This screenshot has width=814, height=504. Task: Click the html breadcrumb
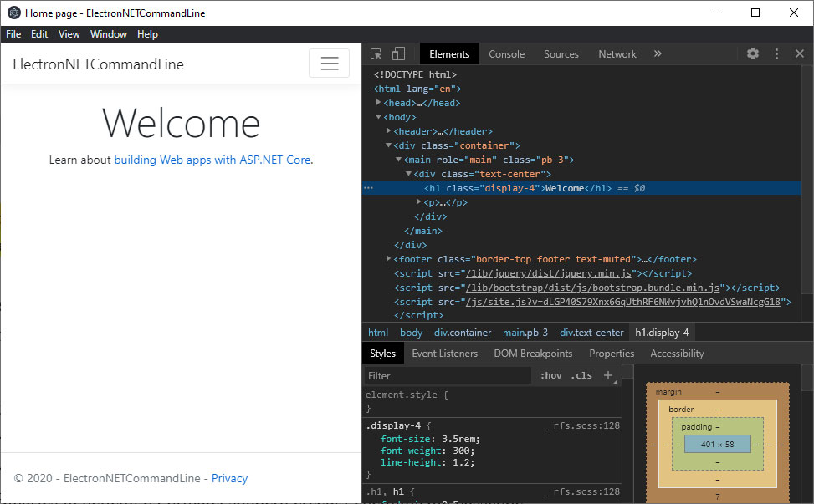tap(378, 333)
